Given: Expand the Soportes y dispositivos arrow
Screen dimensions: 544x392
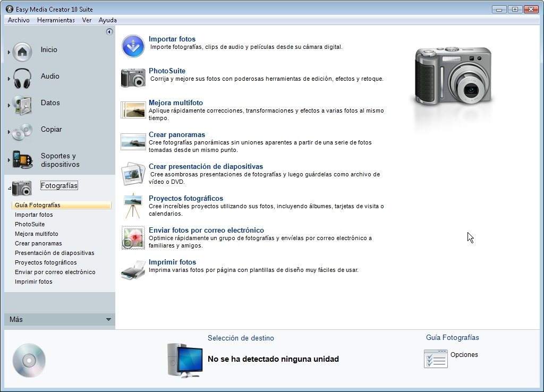Looking at the screenshot, I should [x=8, y=160].
